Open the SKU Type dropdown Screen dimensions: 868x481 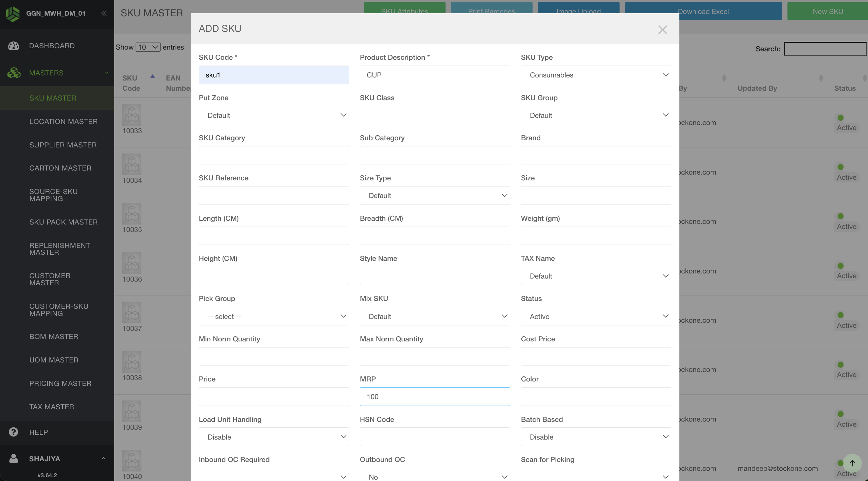[596, 75]
